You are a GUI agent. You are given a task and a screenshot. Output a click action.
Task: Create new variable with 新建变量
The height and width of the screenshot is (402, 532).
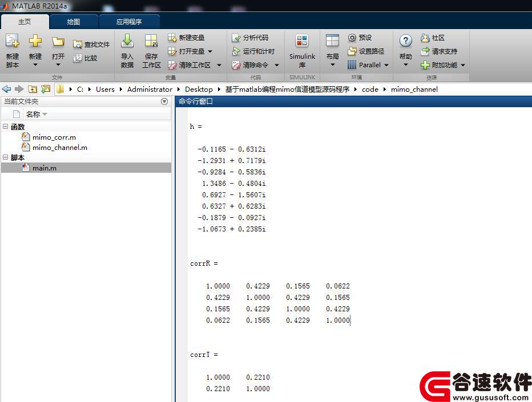pos(186,37)
